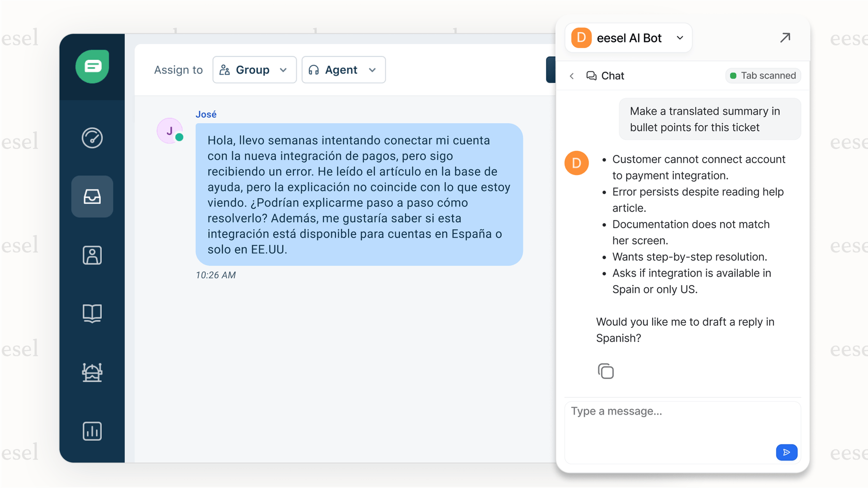
Task: Send a message with the blue button
Action: [x=786, y=452]
